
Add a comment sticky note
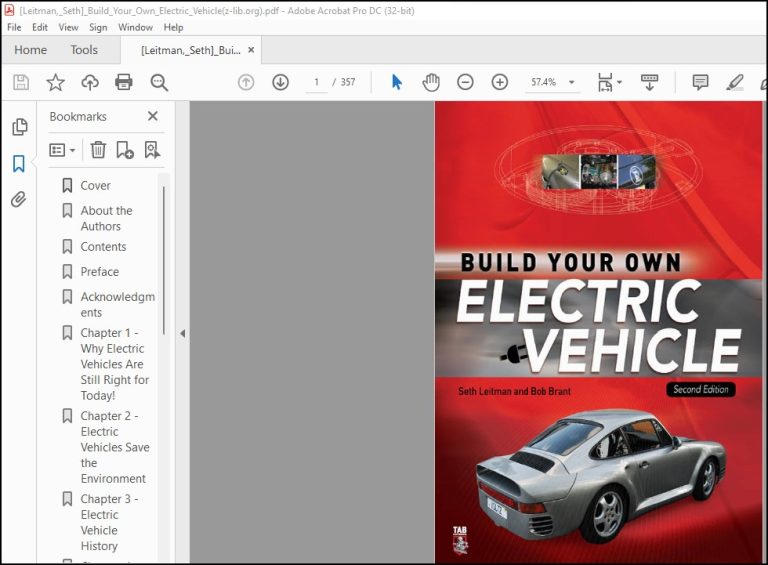(700, 82)
